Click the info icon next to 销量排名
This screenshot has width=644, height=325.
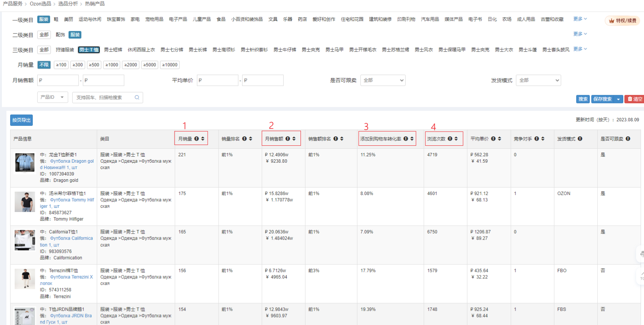tap(244, 139)
